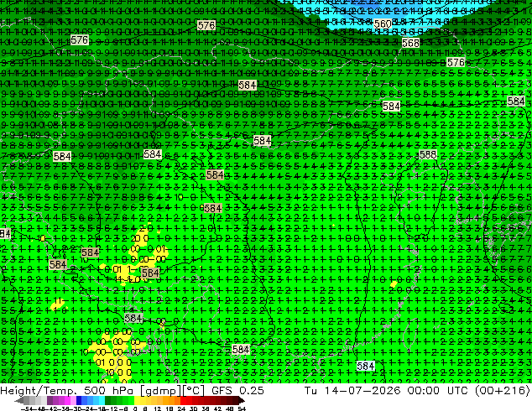
Task: Click the '-54' legend tick value
Action: point(27,408)
